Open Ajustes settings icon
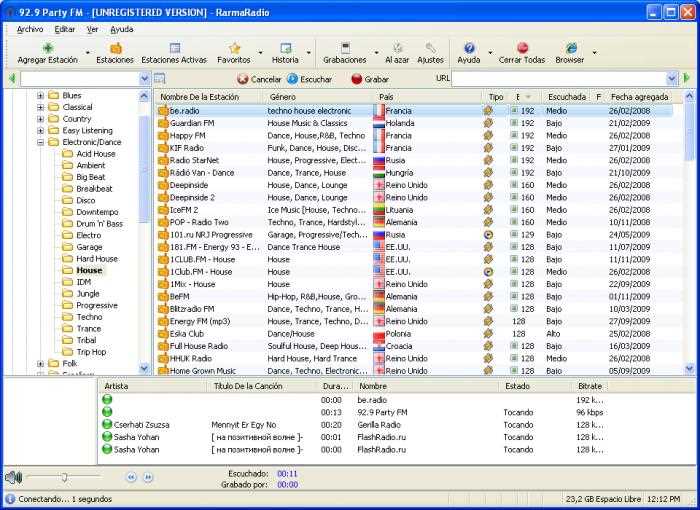Screen dimensions: 700x510 point(430,48)
